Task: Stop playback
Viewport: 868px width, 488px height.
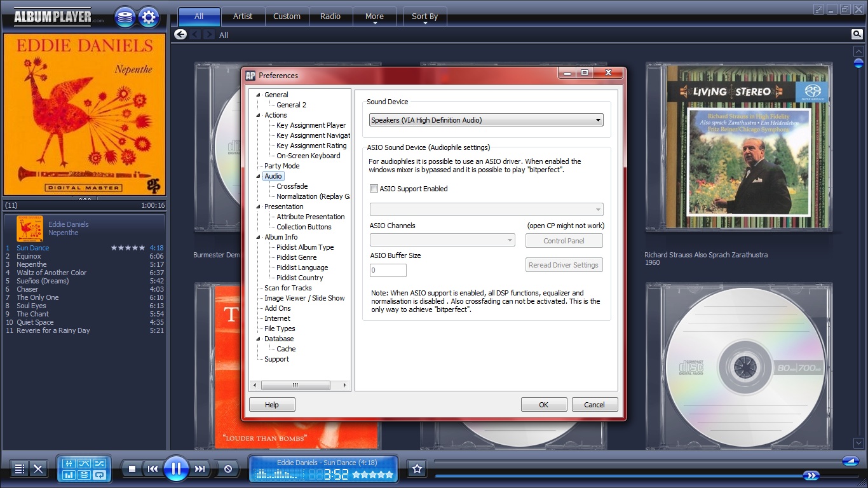Action: point(132,469)
